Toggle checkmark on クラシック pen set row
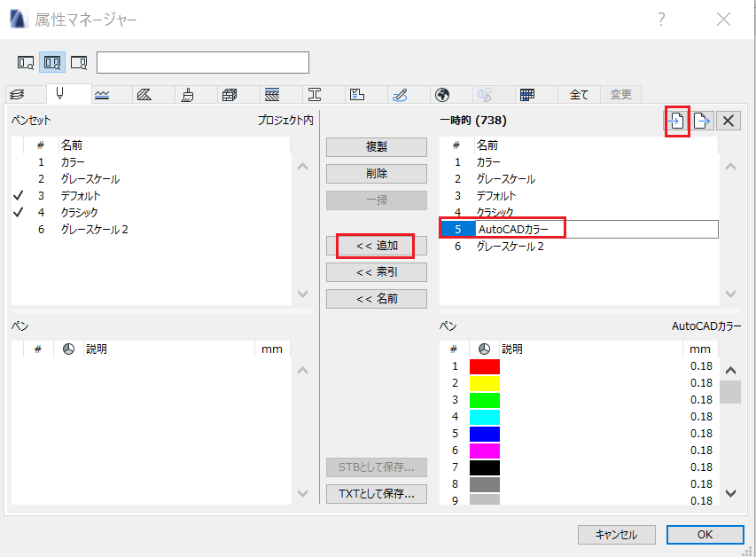 (18, 212)
